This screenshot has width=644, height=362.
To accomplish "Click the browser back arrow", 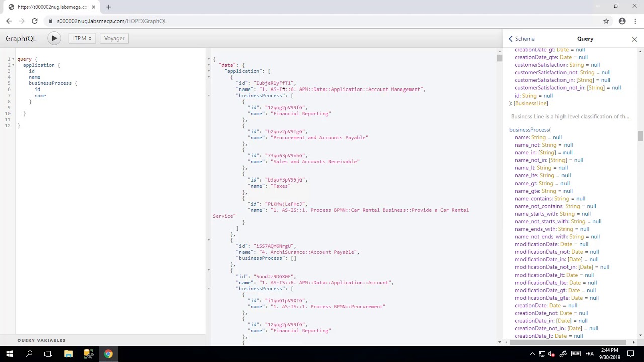I will tap(9, 21).
